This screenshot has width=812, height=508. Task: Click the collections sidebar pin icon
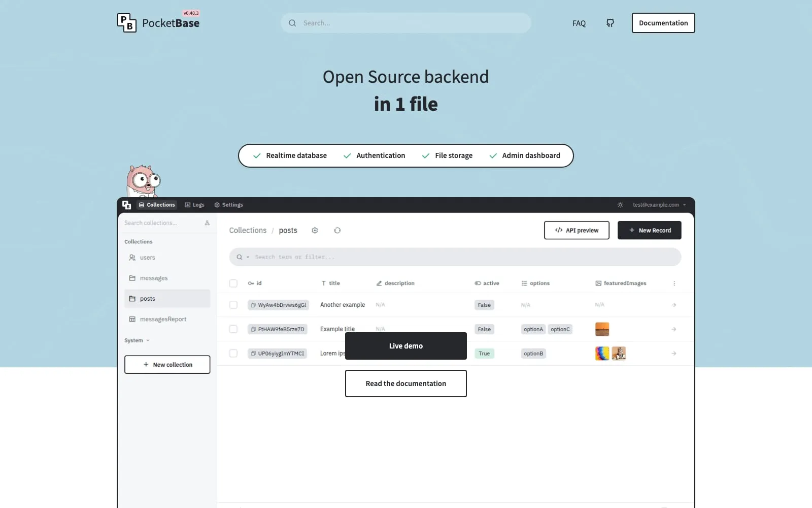[207, 223]
